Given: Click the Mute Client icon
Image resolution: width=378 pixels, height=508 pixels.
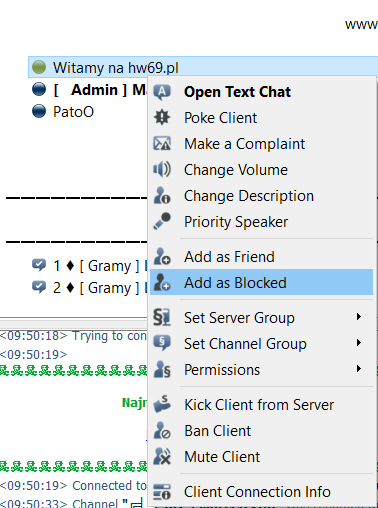Looking at the screenshot, I should [162, 456].
